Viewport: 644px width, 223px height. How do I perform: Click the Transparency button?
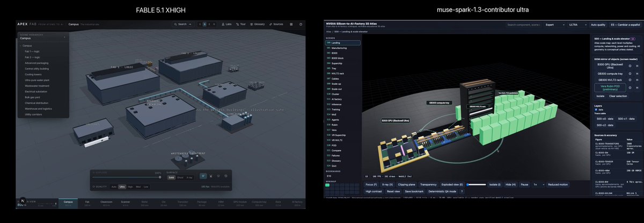pyautogui.click(x=428, y=185)
